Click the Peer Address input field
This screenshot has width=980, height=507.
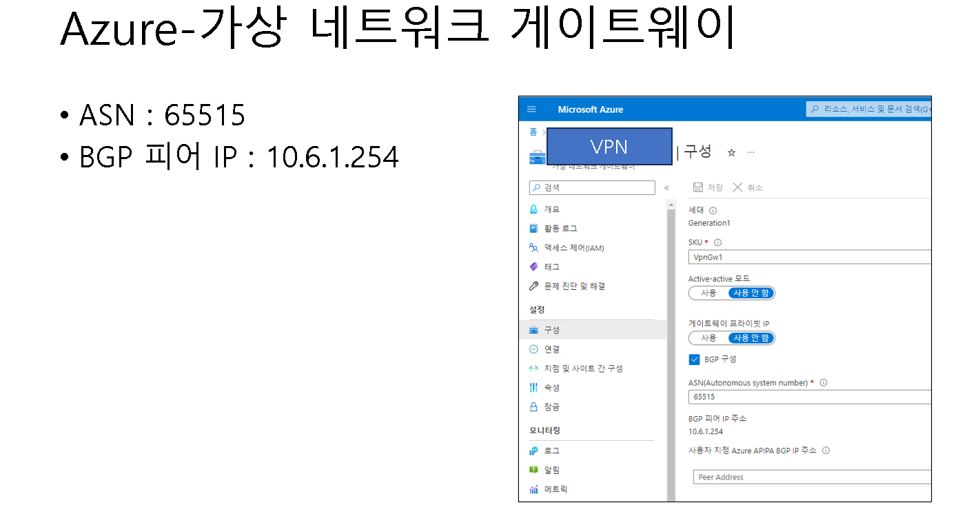pyautogui.click(x=812, y=477)
